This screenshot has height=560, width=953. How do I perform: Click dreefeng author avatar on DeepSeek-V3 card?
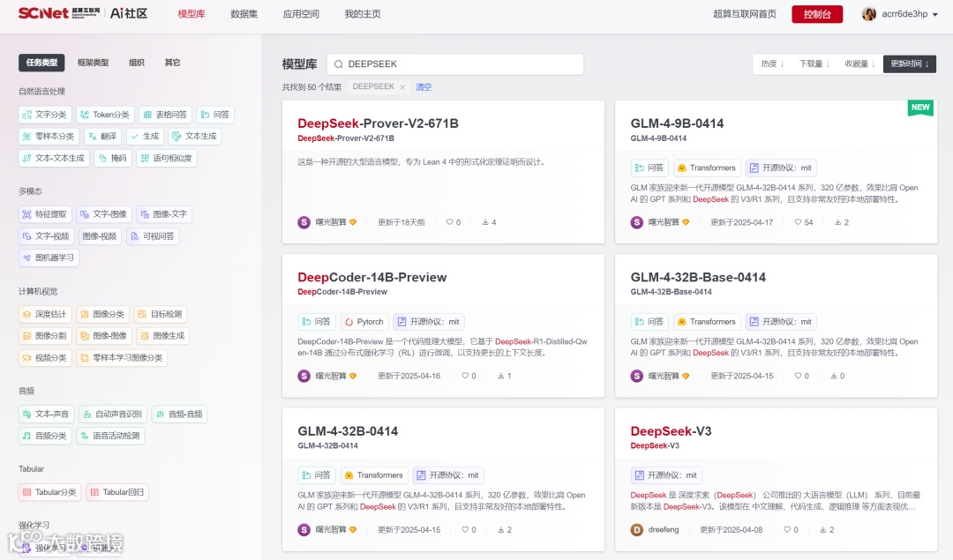(x=637, y=530)
